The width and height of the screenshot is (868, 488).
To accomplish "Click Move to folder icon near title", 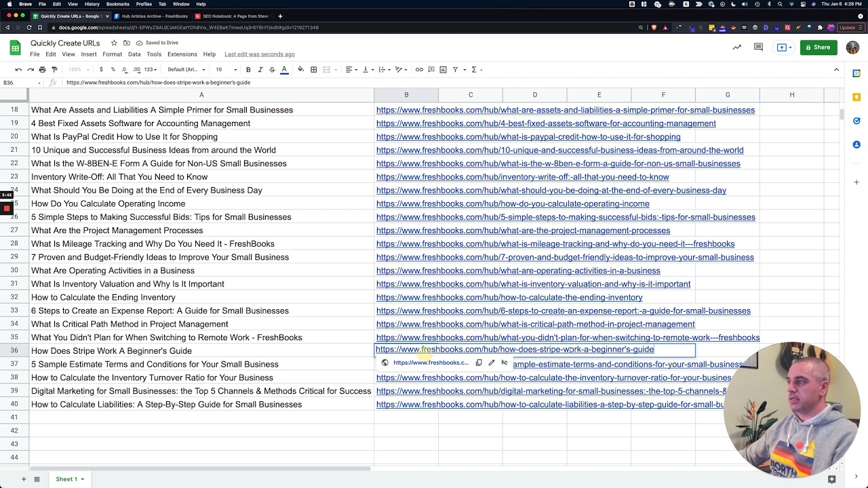I will coord(126,43).
